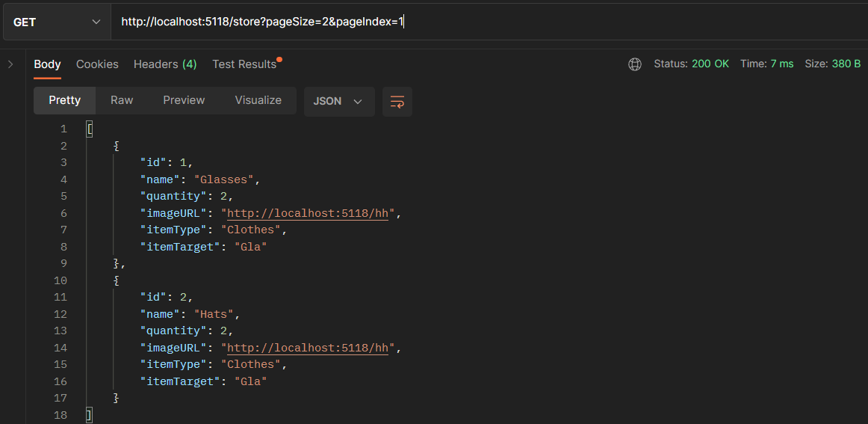This screenshot has width=868, height=424.
Task: Switch to the Body tab
Action: tap(47, 64)
